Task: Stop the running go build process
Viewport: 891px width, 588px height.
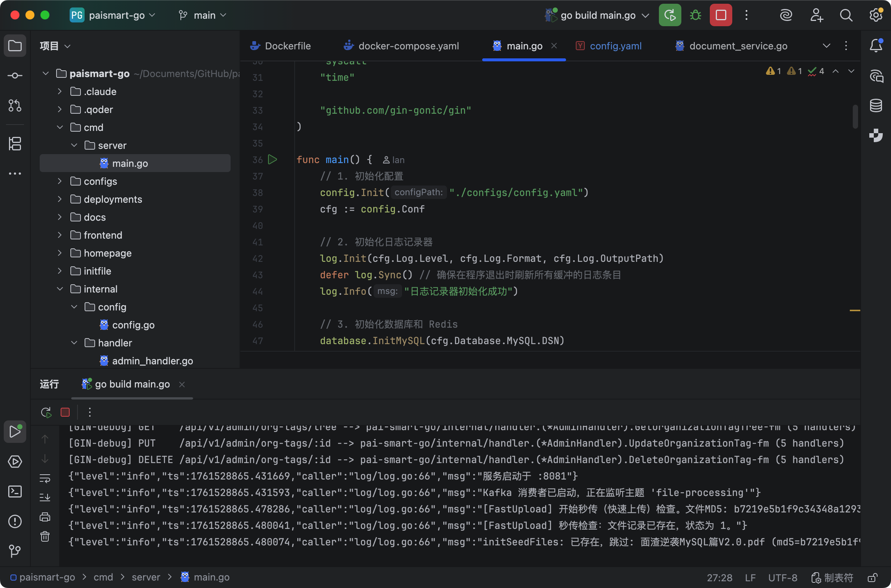Action: click(721, 15)
